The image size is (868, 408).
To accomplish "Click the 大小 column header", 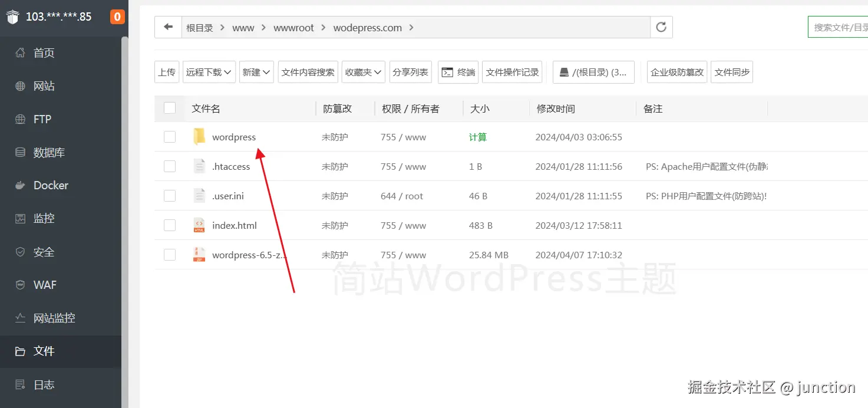I will coord(480,108).
